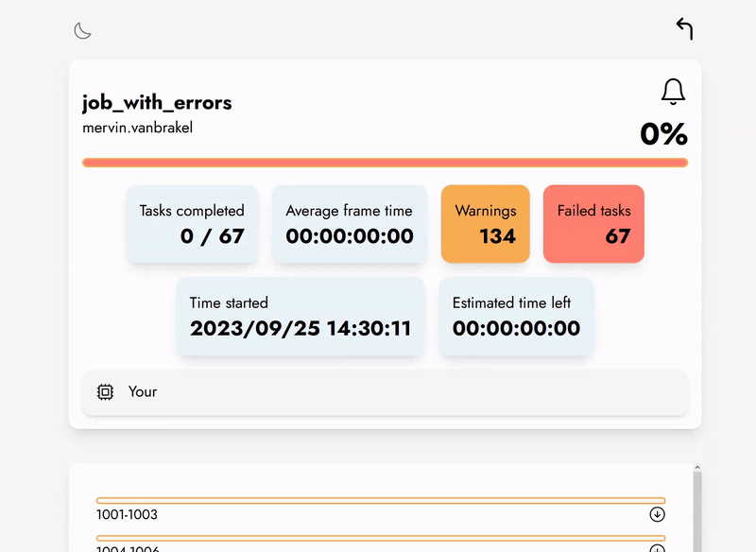Click the orange job progress bar
This screenshot has height=552, width=756.
[386, 163]
